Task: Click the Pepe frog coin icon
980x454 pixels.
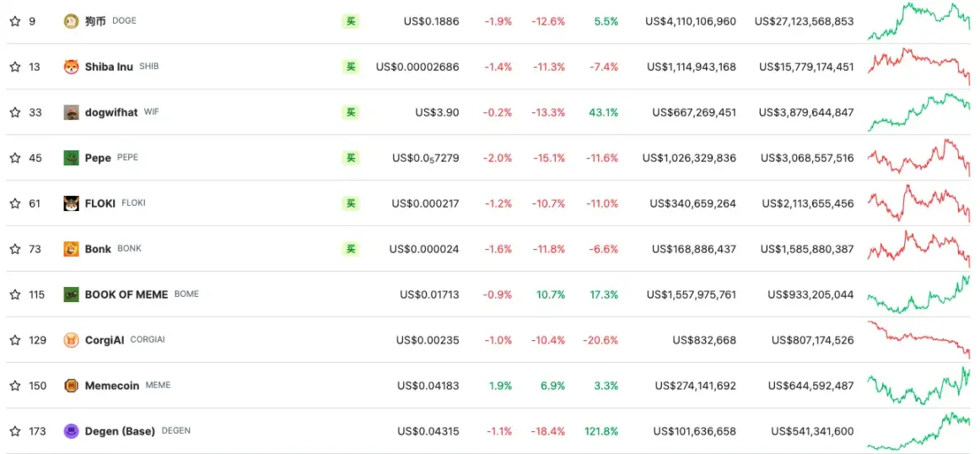Action: 71,158
